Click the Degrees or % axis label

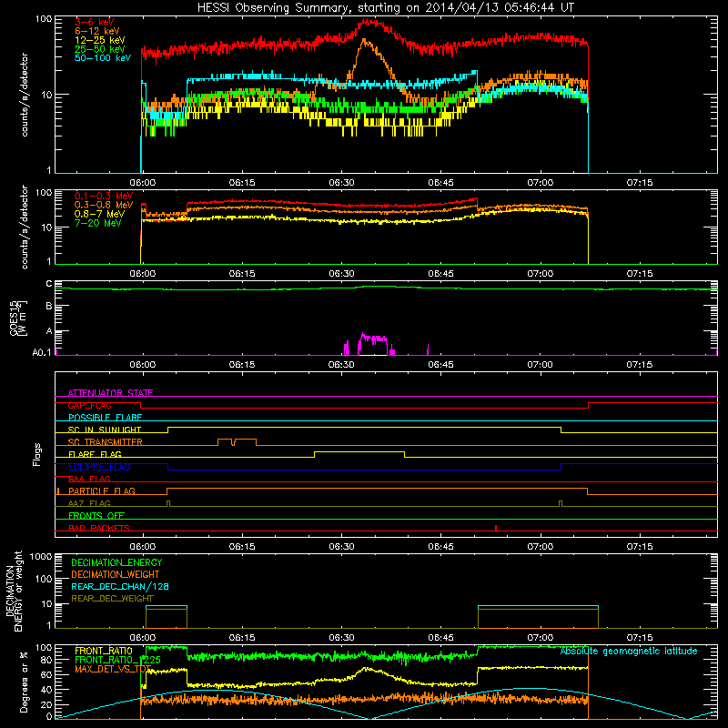(24, 682)
